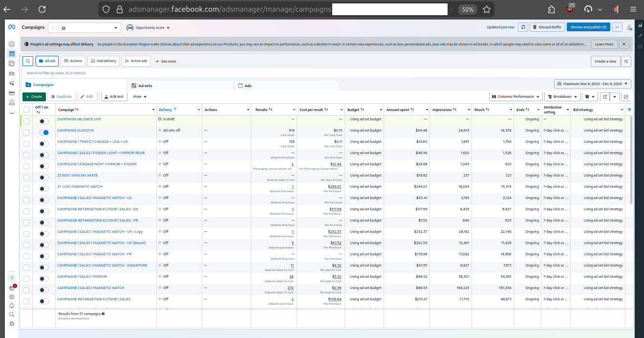Open the Billing card icon in sidebar
Screen dimensions: 644x338
coord(12,93)
